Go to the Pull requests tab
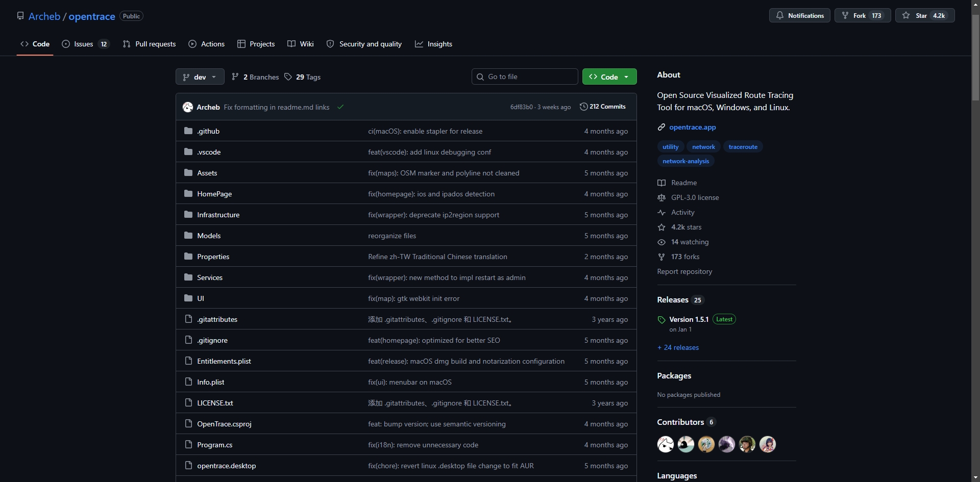Screen dimensions: 980x482 point(150,44)
